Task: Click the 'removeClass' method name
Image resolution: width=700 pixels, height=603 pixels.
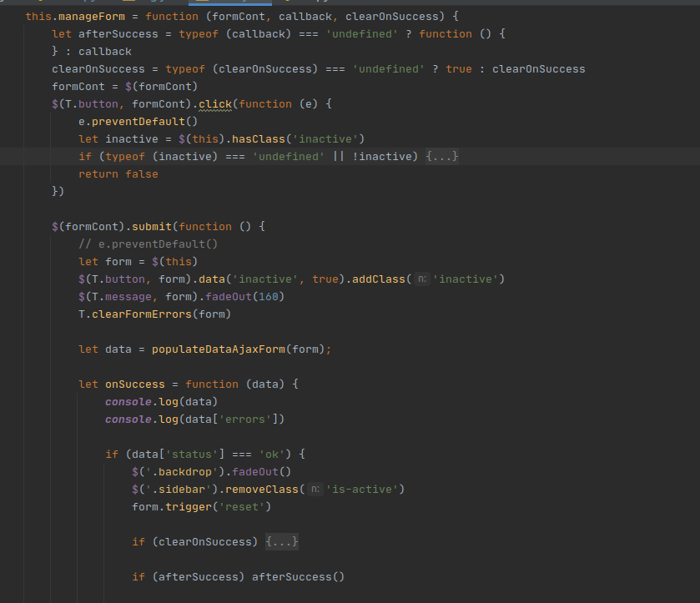Action: tap(262, 490)
